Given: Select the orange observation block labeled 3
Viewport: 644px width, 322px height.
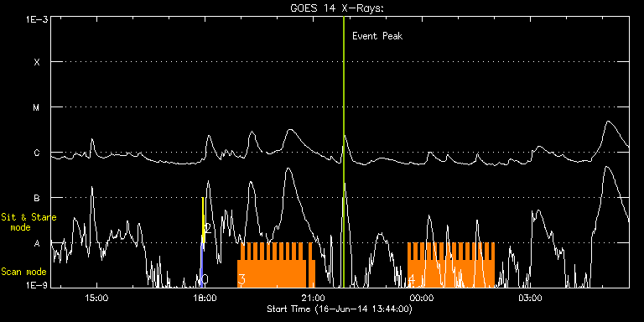Looking at the screenshot, I should pyautogui.click(x=277, y=265).
